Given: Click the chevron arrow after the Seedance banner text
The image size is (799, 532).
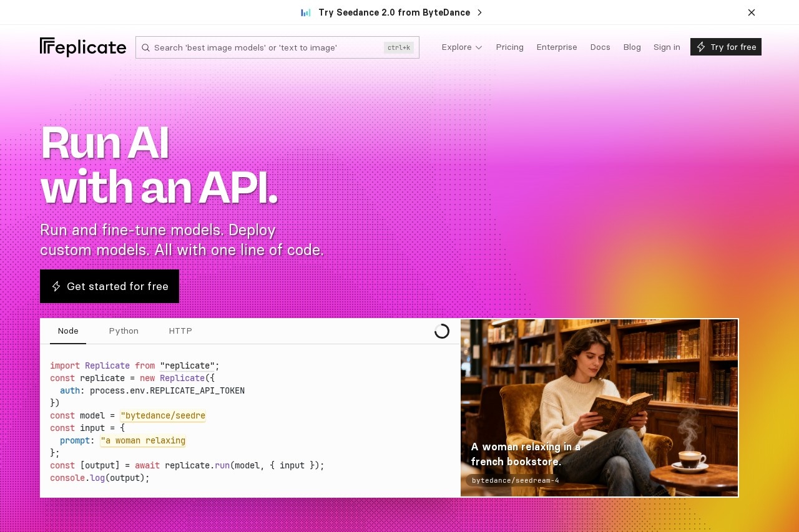Looking at the screenshot, I should (479, 12).
